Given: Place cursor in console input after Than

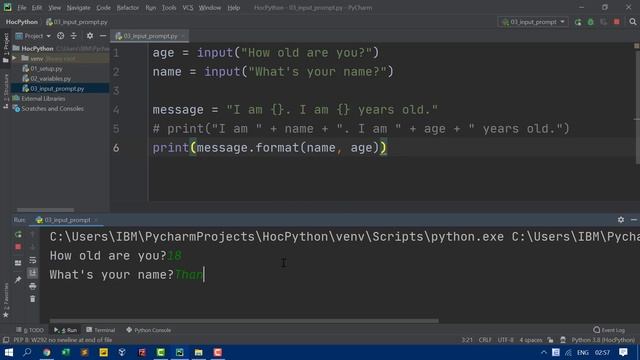Looking at the screenshot, I should [x=204, y=275].
